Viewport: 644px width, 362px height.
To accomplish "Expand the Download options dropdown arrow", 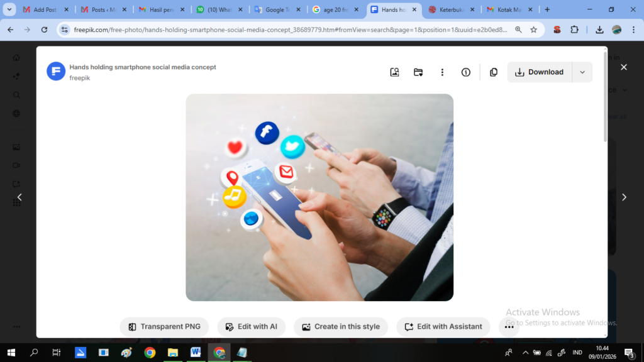I will tap(582, 72).
